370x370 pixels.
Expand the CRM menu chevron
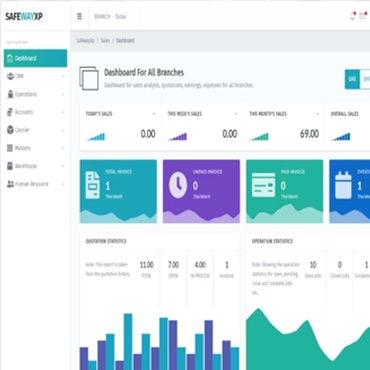pos(63,77)
